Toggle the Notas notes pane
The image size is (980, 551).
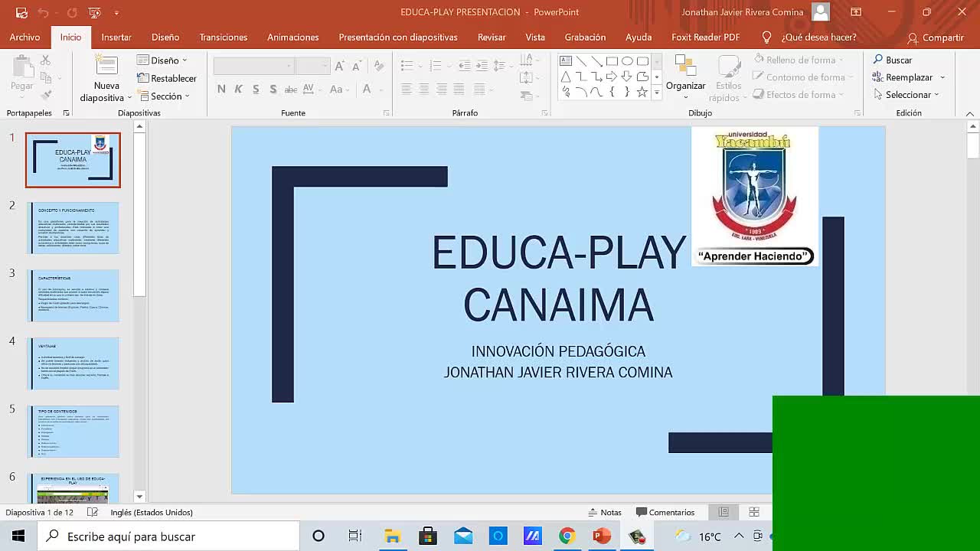click(x=605, y=512)
